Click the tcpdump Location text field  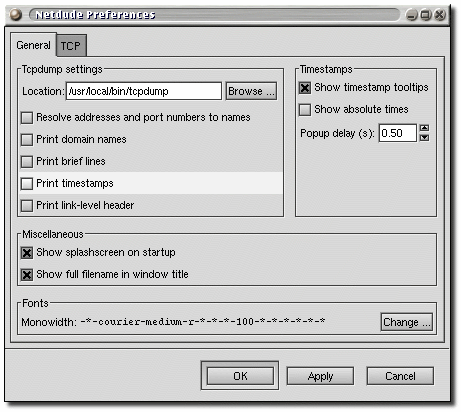coord(144,91)
